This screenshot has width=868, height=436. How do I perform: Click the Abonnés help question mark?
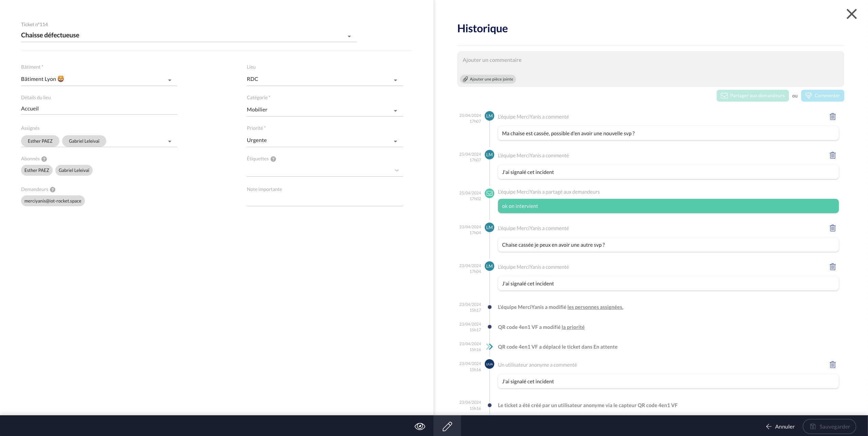(x=44, y=159)
